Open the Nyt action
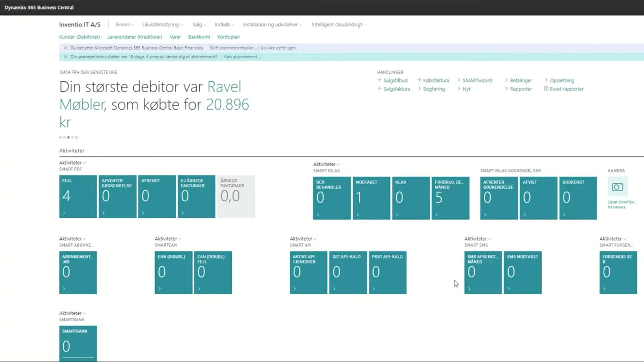Image resolution: width=644 pixels, height=362 pixels. click(467, 89)
